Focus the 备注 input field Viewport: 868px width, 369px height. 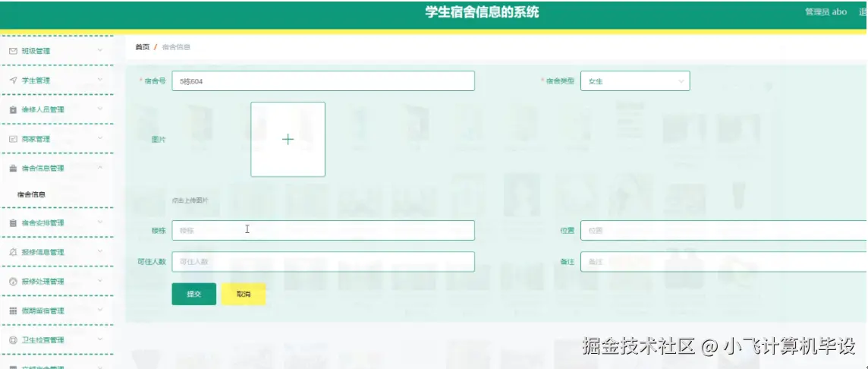(724, 261)
